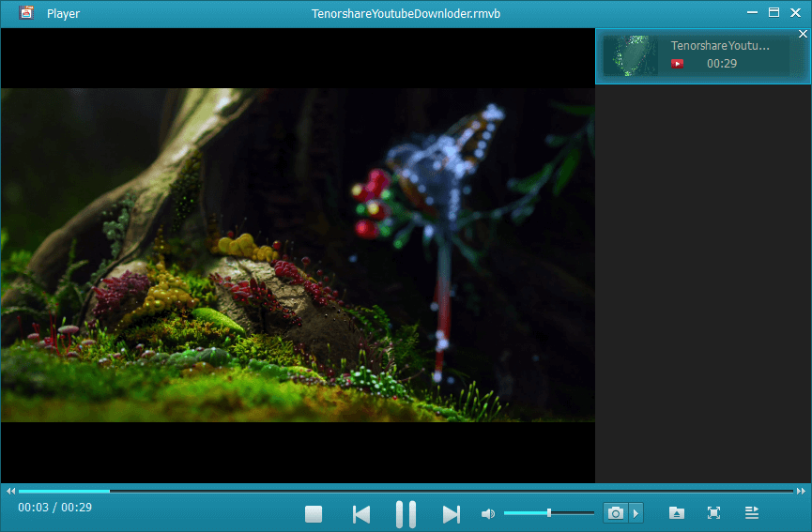Screen dimensions: 812x532
Task: Click the red video icon in playlist
Action: coord(678,64)
